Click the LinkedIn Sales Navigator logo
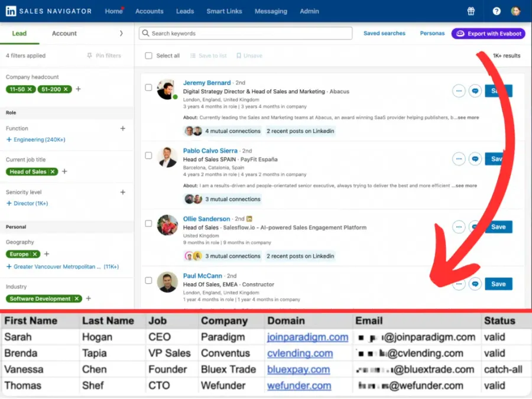The width and height of the screenshot is (532, 399). pos(47,10)
